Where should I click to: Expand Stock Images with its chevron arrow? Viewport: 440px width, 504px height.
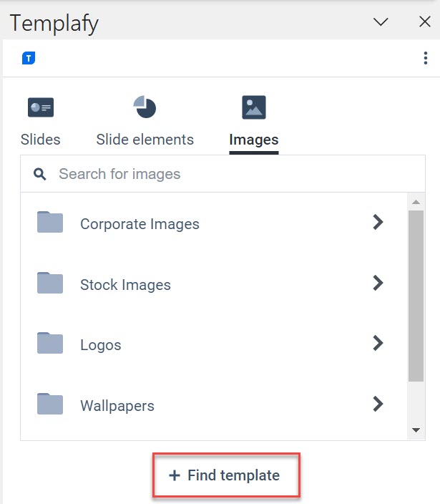pyautogui.click(x=378, y=283)
